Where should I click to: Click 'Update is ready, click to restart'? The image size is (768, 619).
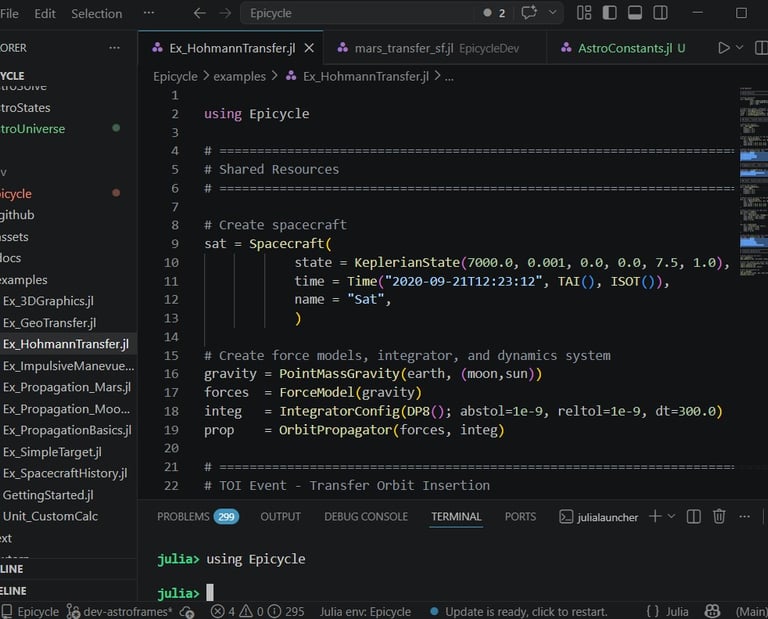pyautogui.click(x=526, y=611)
